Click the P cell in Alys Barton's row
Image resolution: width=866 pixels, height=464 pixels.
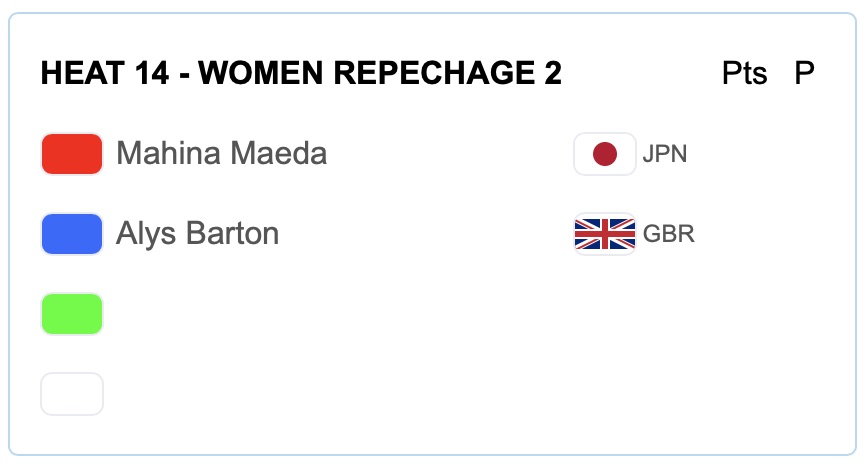coord(804,234)
